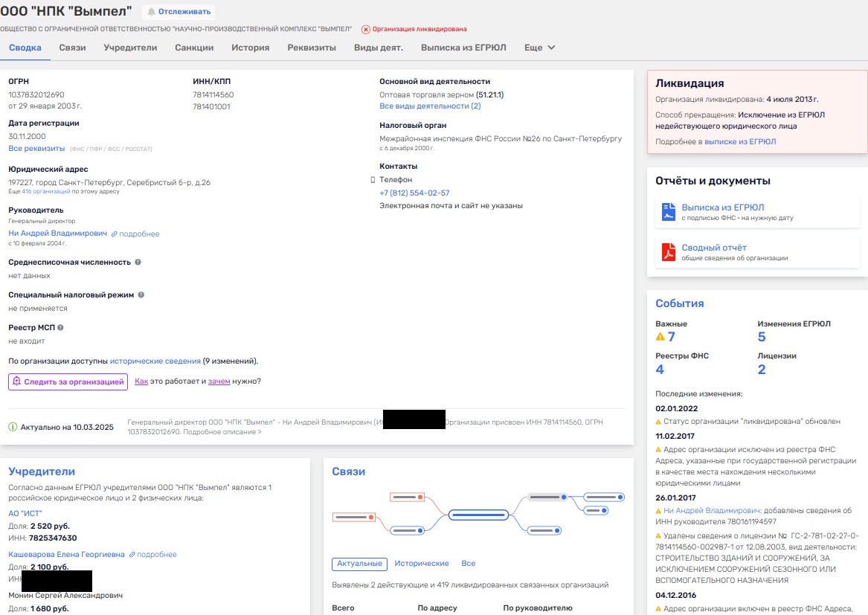Click the Важные count 7
Screen dimensions: 868x615
point(671,337)
